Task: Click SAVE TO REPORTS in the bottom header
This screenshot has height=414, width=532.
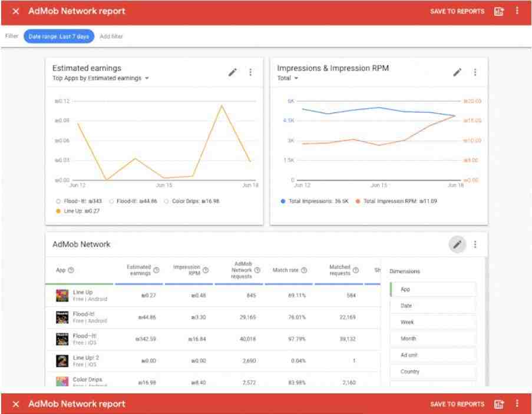Action: pos(457,404)
